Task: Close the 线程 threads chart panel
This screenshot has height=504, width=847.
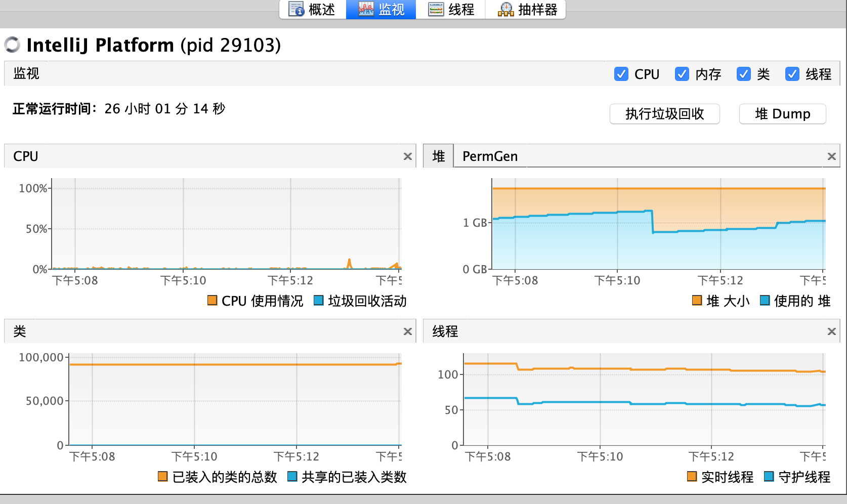Action: tap(831, 331)
